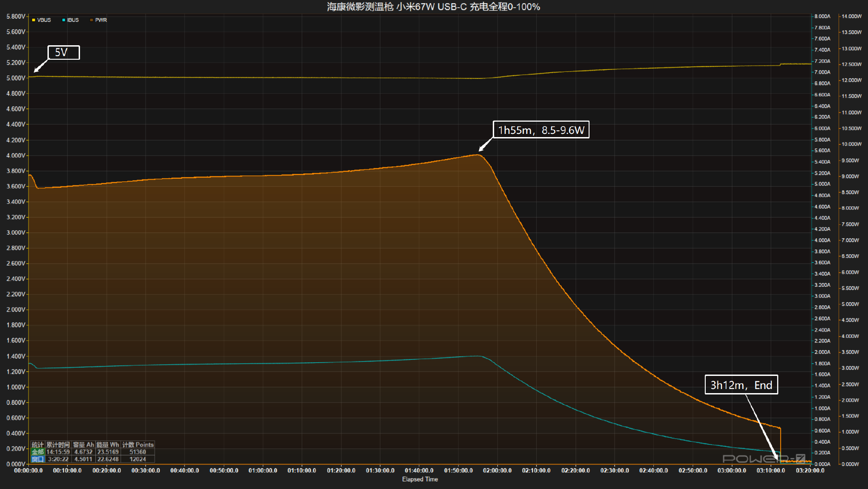Toggle the PWR legend entry
This screenshot has width=868, height=489.
click(98, 20)
